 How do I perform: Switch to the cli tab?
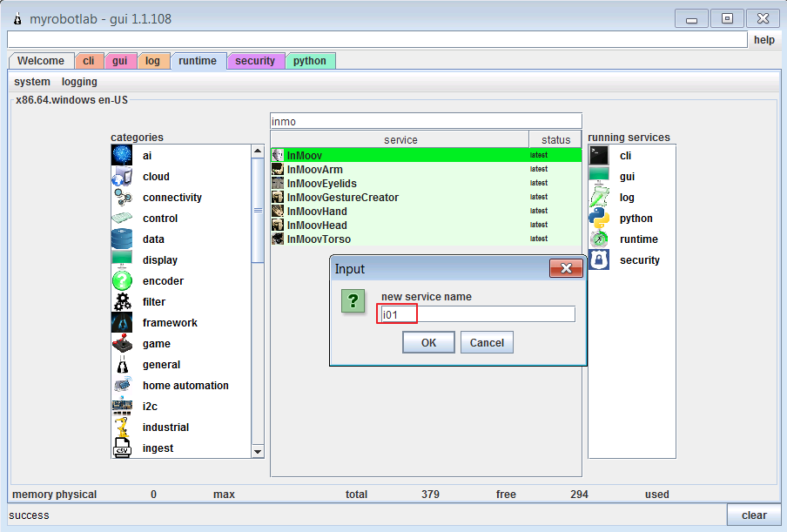click(89, 61)
